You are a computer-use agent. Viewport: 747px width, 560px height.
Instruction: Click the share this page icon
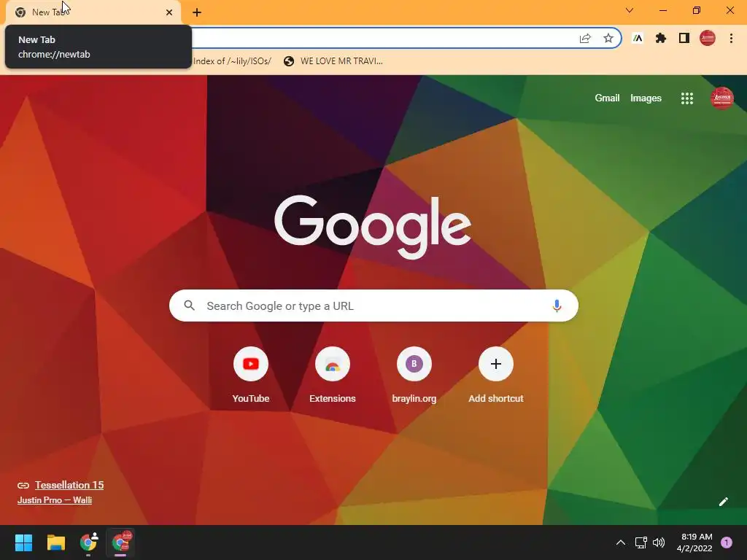[x=585, y=39]
